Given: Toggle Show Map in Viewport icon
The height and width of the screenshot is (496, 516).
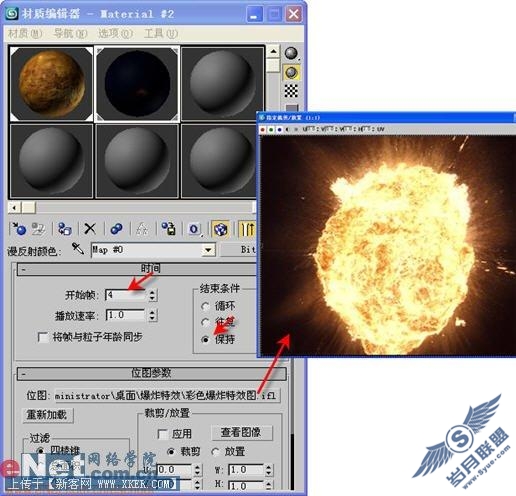Looking at the screenshot, I should coord(220,229).
